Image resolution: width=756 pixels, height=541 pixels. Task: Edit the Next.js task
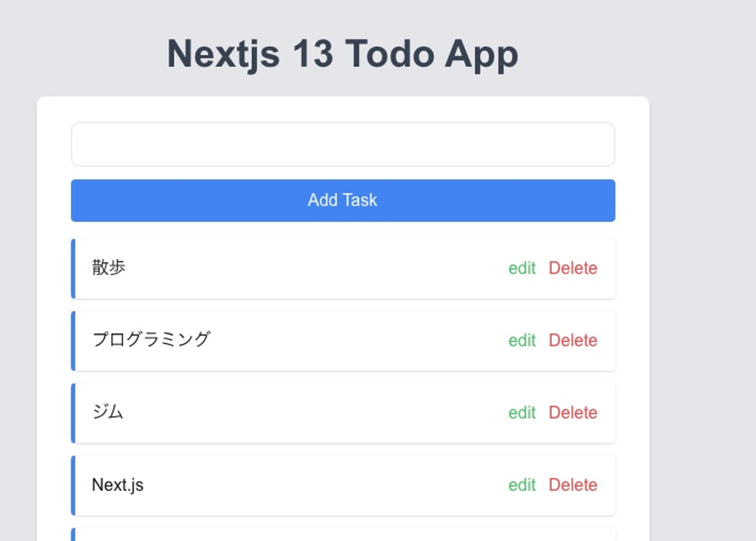click(x=522, y=485)
